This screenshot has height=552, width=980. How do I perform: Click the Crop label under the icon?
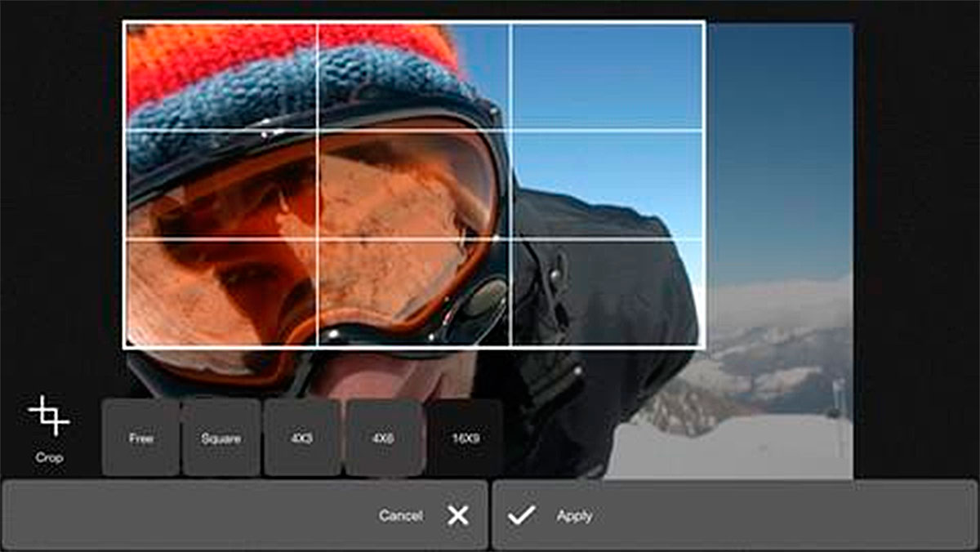[x=49, y=458]
